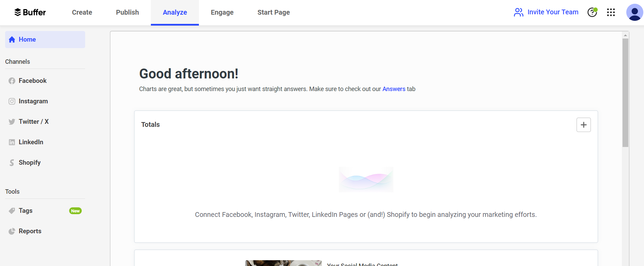Follow the Answers link
Screen dimensions: 644x266
[394, 89]
